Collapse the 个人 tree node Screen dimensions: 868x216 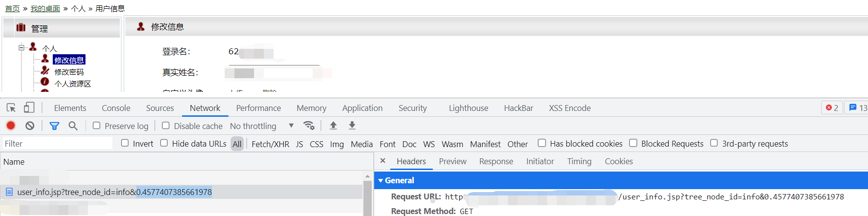[x=21, y=47]
